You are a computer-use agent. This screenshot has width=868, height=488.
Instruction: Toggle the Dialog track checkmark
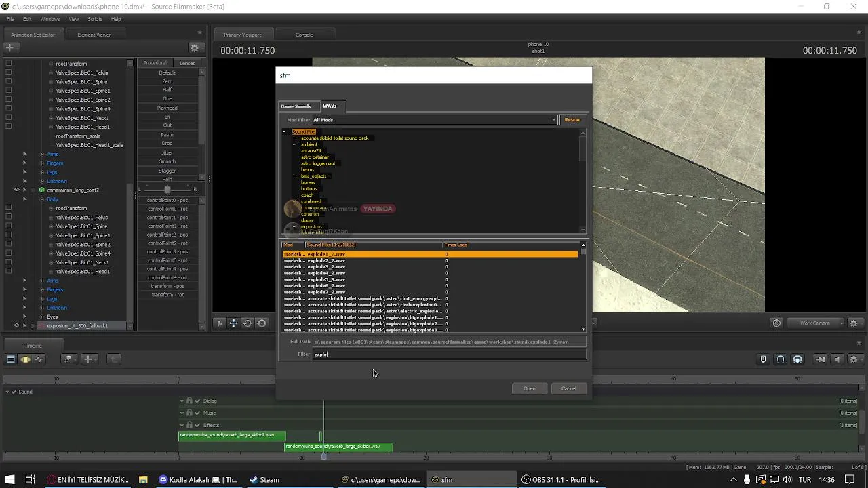coord(197,401)
